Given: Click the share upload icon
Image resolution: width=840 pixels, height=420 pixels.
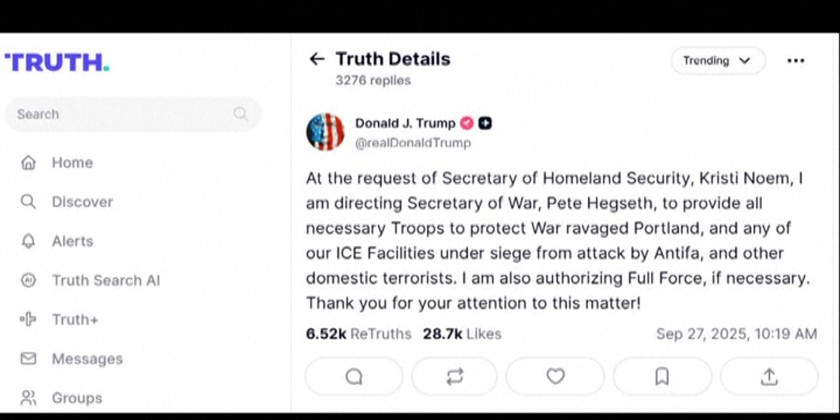Looking at the screenshot, I should coord(768,376).
